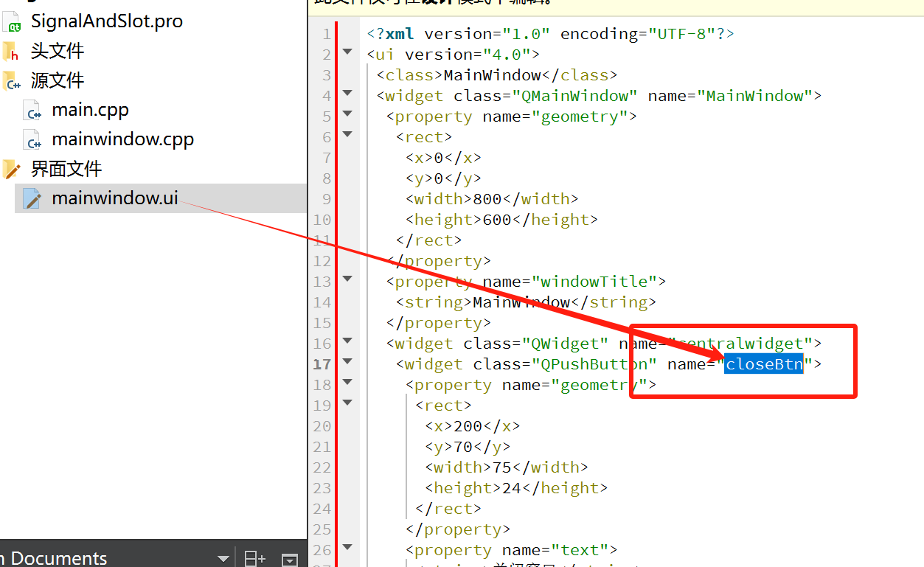Click the <height>24</height> line
This screenshot has height=567, width=924.
pos(516,487)
